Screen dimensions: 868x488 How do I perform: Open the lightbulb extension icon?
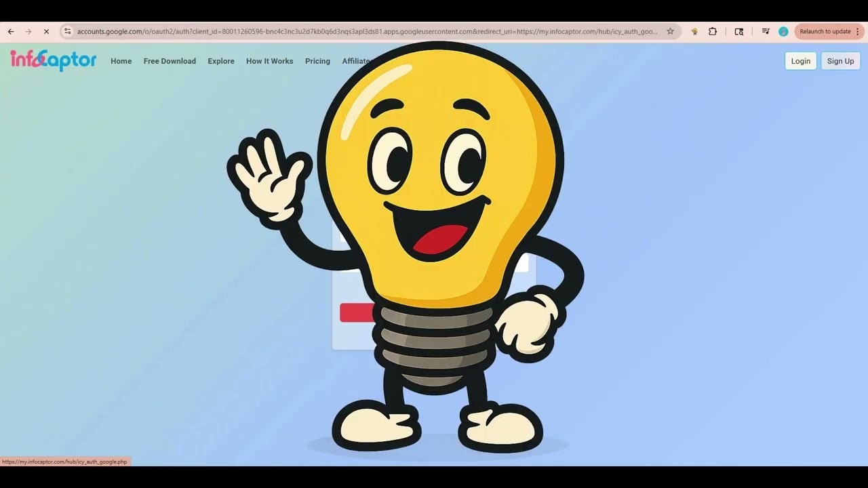coord(694,31)
